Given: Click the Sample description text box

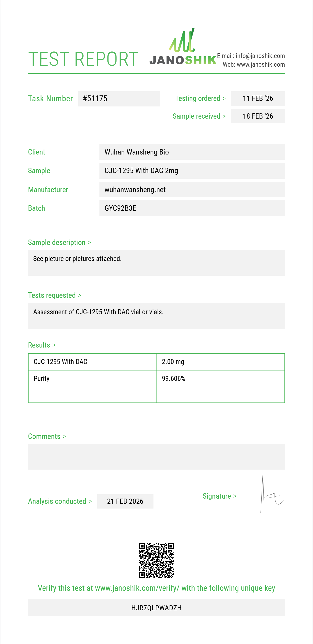Looking at the screenshot, I should pos(156,262).
